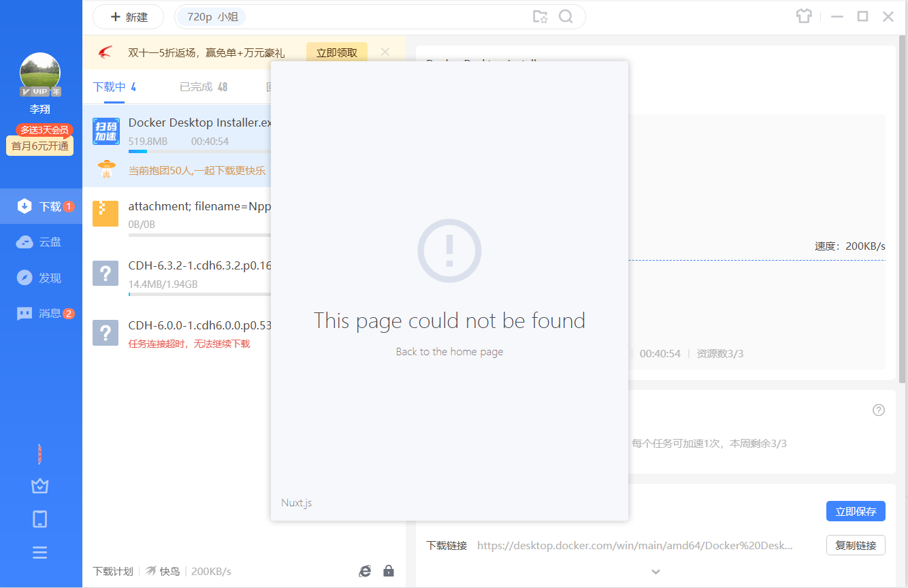Image resolution: width=908 pixels, height=588 pixels.
Task: Click the starred folder icon in search box
Action: click(x=540, y=17)
